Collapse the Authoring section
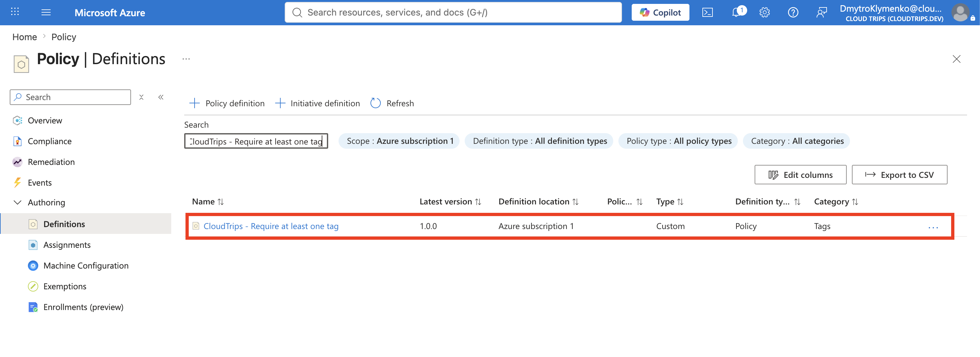 point(18,202)
